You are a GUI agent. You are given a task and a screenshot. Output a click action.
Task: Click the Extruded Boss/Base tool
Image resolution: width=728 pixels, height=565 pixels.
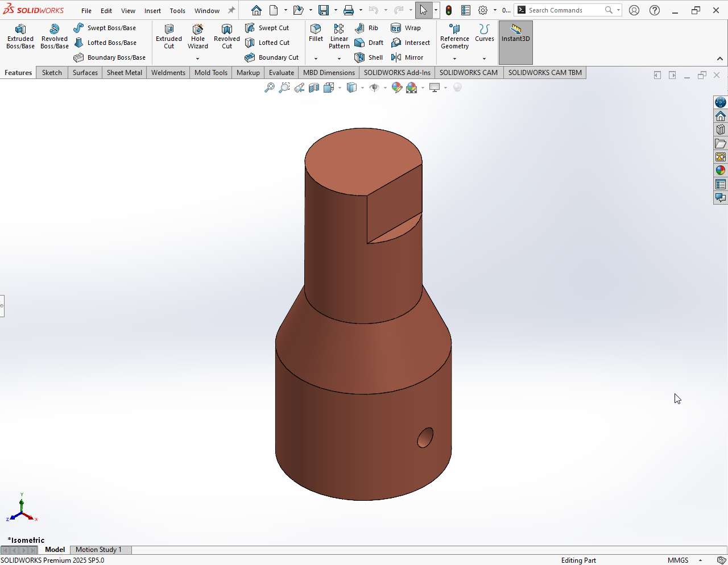[20, 37]
